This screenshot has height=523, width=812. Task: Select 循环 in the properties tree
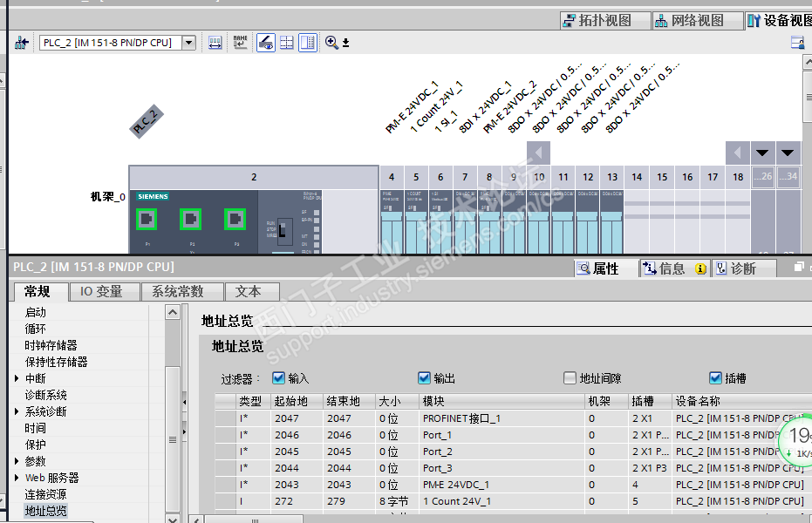pos(36,329)
